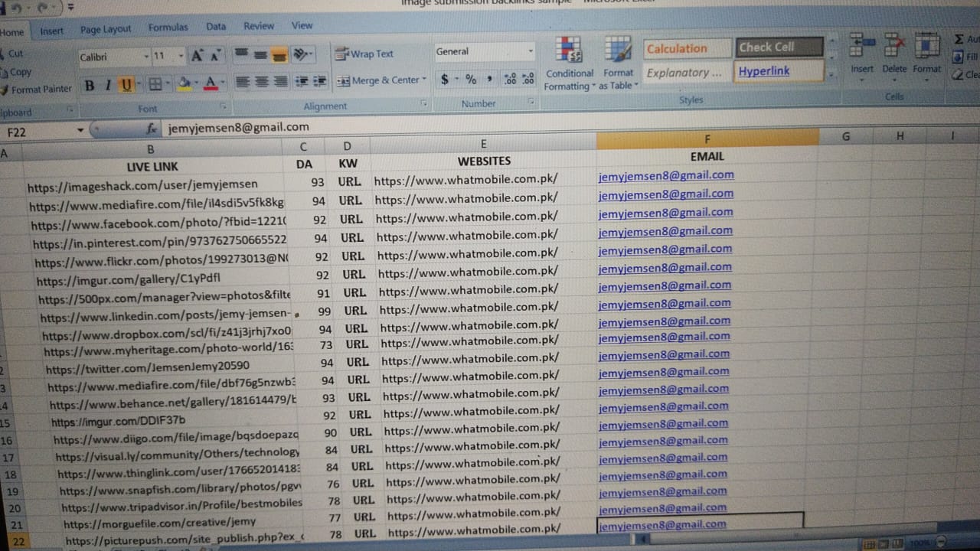This screenshot has height=551, width=980.
Task: Click Decrease Decimal icon
Action: [x=528, y=79]
